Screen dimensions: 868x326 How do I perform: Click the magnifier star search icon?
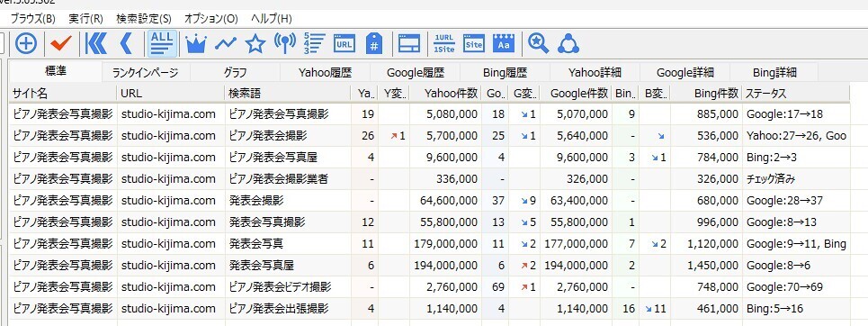point(538,43)
